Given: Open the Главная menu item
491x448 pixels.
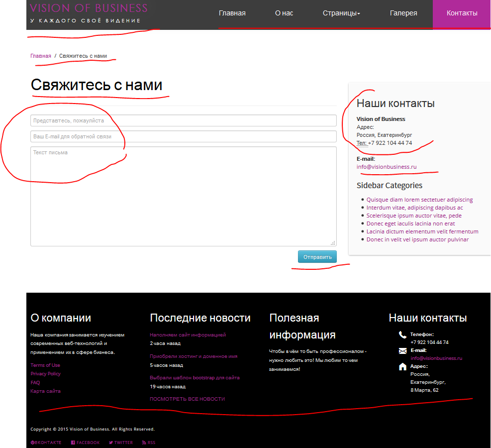Looking at the screenshot, I should click(x=232, y=13).
